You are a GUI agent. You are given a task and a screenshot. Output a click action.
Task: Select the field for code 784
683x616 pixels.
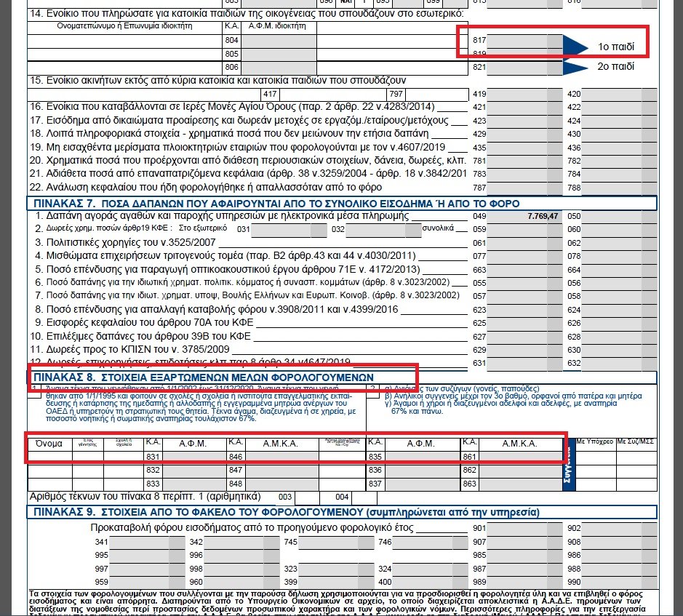(x=619, y=174)
